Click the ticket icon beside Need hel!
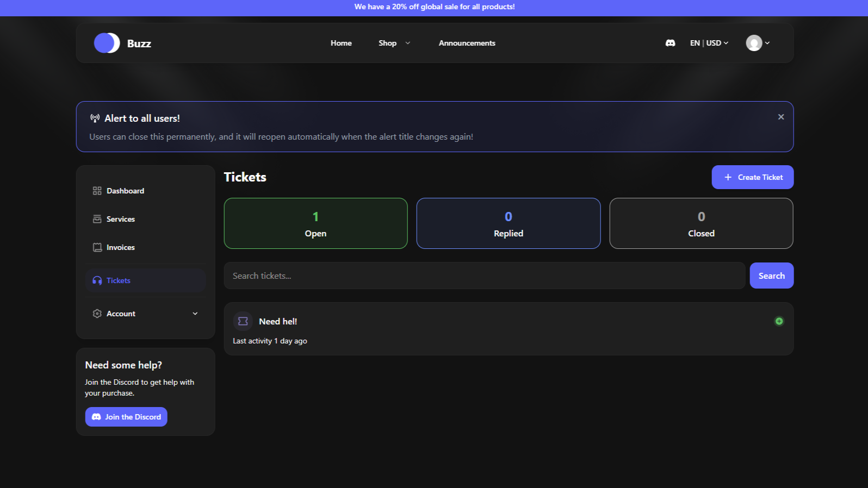Screen dimensions: 868x488 tap(243, 321)
